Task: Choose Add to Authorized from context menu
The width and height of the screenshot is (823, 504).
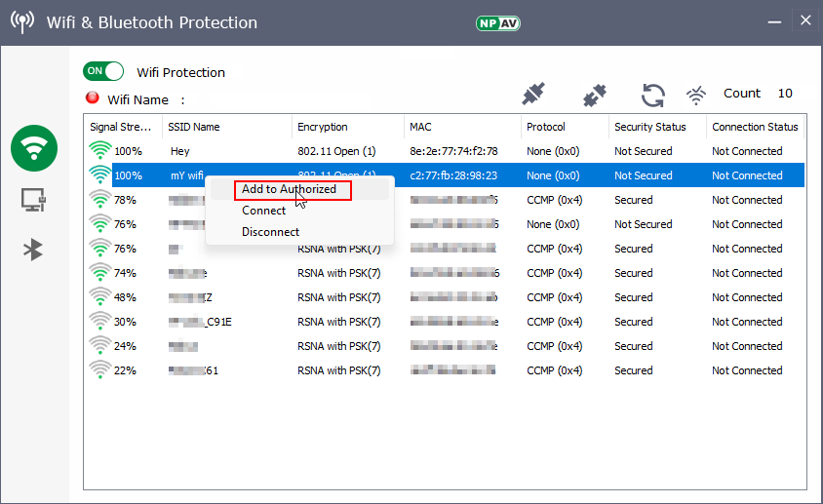Action: pos(289,189)
